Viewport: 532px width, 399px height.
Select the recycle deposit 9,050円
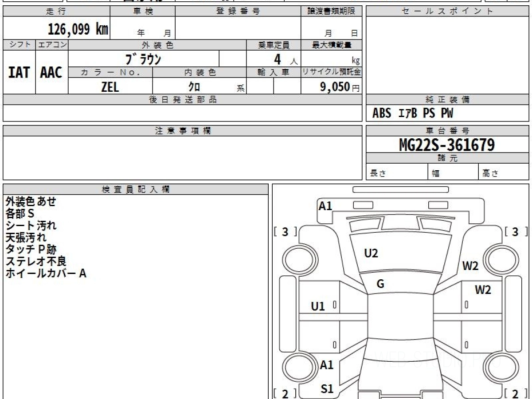click(x=340, y=87)
